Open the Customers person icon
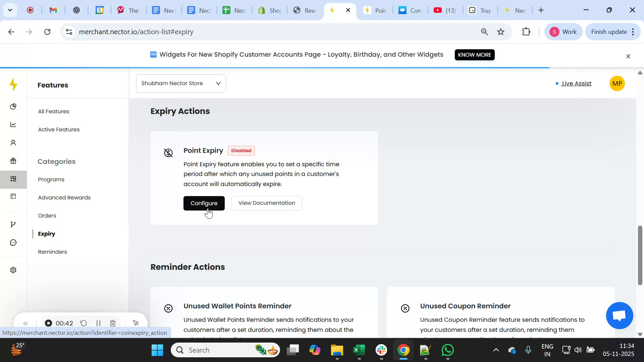The height and width of the screenshot is (362, 644). pyautogui.click(x=13, y=142)
